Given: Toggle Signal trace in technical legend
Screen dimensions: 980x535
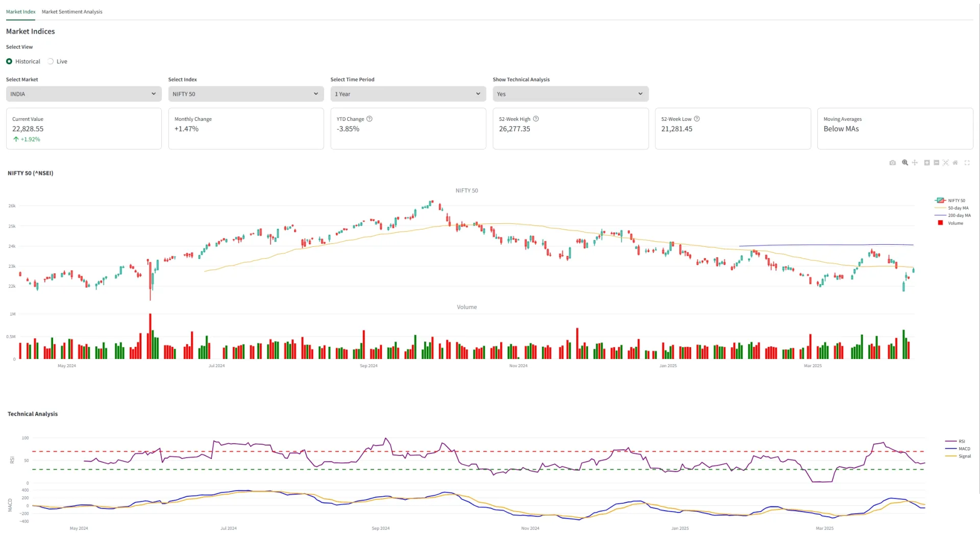Looking at the screenshot, I should 958,456.
